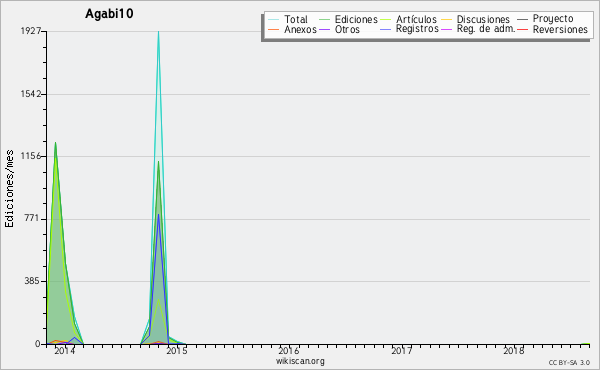Click the Ediciones/mes axis title
The height and width of the screenshot is (370, 600).
pos(9,188)
